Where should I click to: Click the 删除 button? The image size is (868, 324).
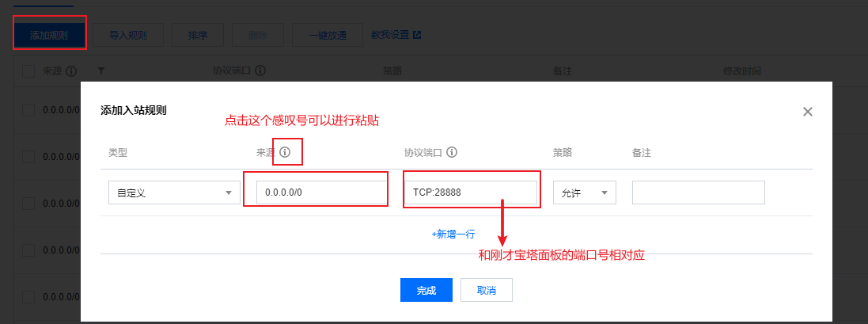coord(258,35)
